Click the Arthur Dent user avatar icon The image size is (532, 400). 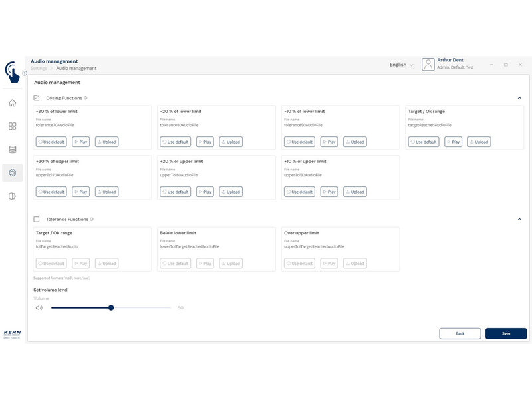pyautogui.click(x=428, y=64)
